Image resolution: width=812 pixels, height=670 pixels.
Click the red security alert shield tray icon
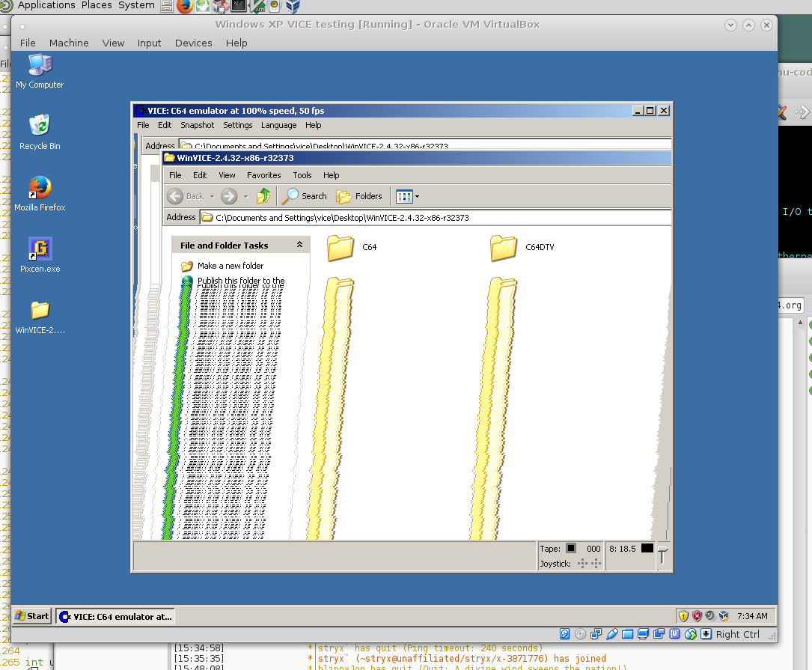point(697,615)
